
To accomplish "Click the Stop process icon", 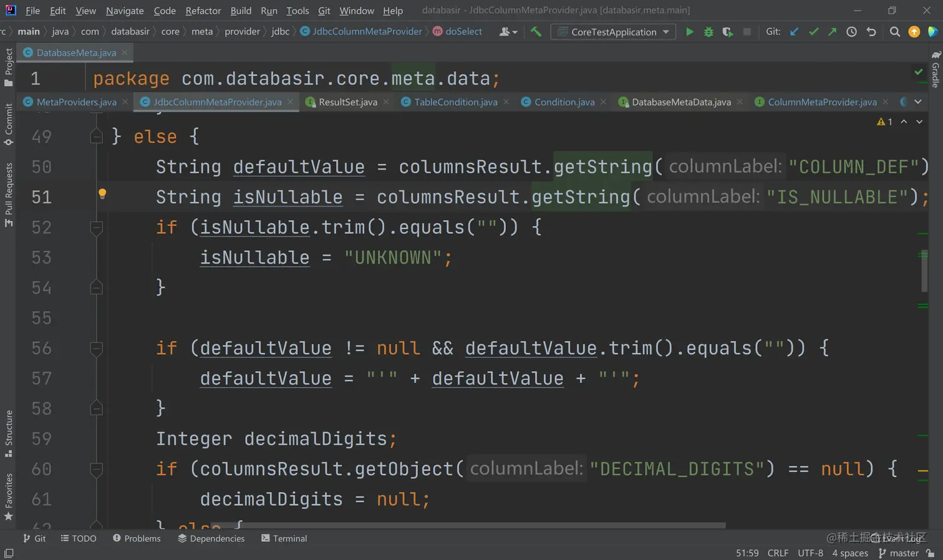I will tap(747, 32).
